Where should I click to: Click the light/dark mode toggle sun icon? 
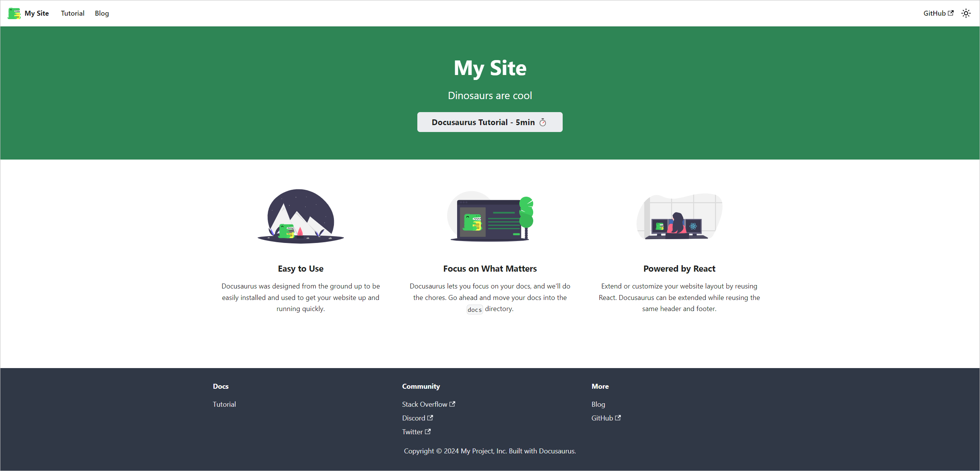pyautogui.click(x=965, y=13)
